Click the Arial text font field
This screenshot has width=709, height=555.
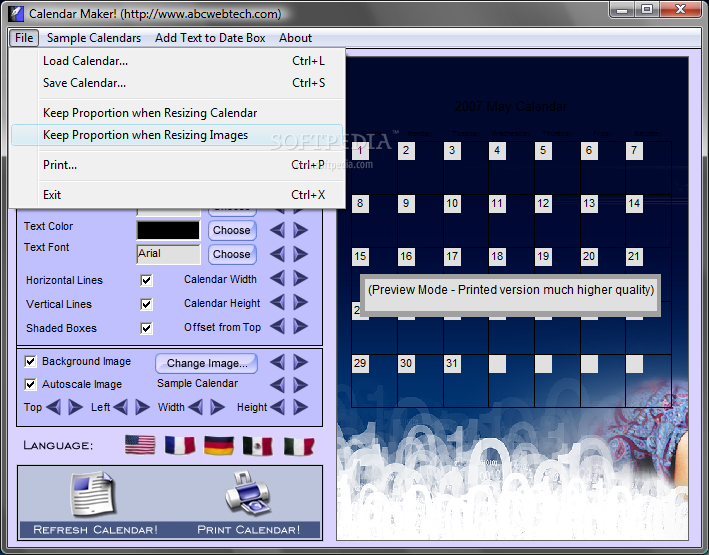click(x=168, y=254)
